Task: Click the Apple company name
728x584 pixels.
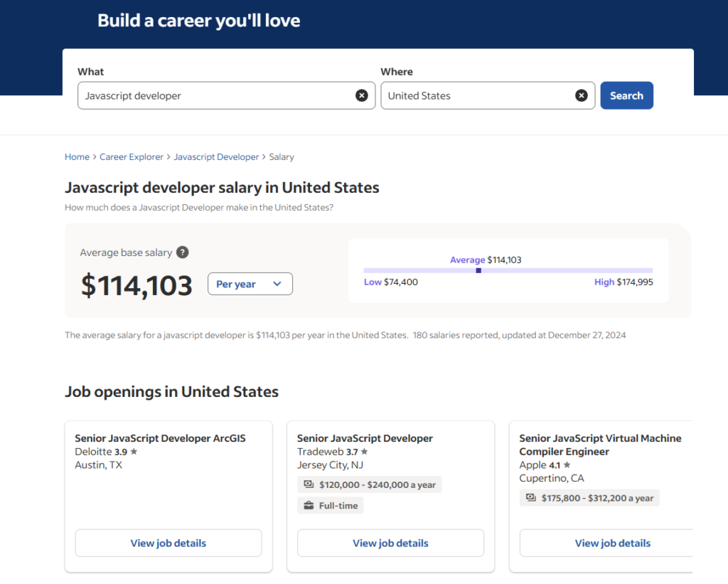Action: point(532,465)
